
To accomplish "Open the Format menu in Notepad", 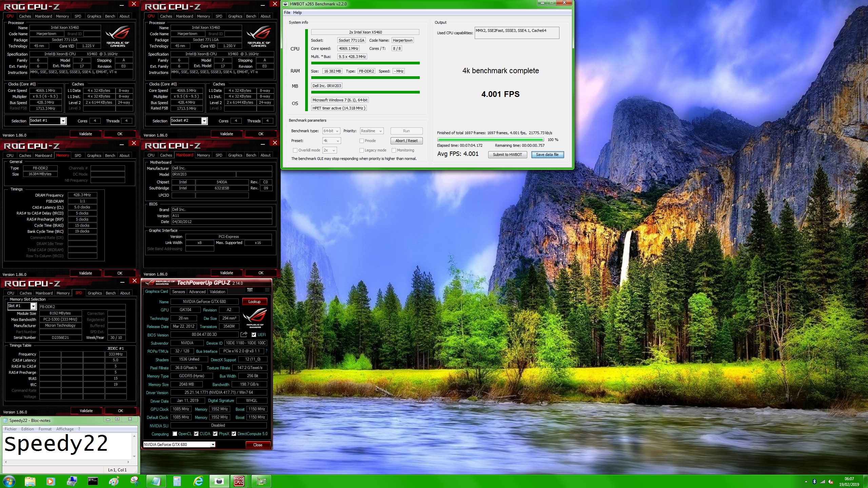I will click(x=45, y=429).
